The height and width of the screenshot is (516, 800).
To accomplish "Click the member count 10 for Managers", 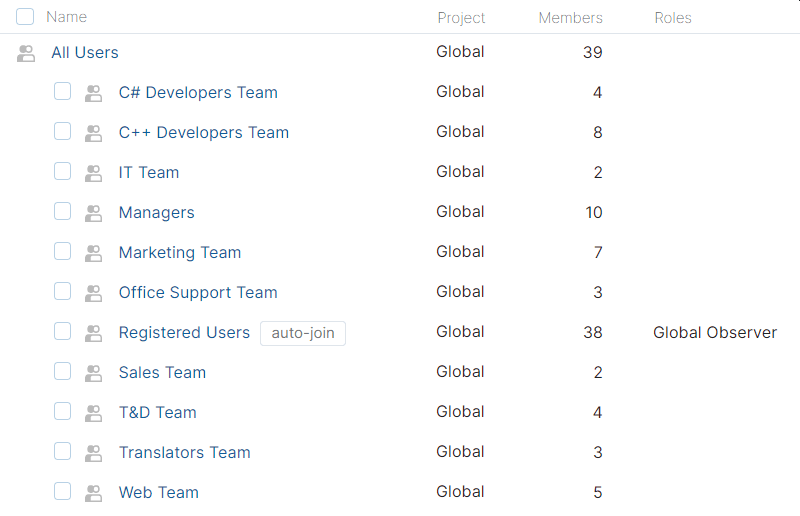I will (x=593, y=213).
